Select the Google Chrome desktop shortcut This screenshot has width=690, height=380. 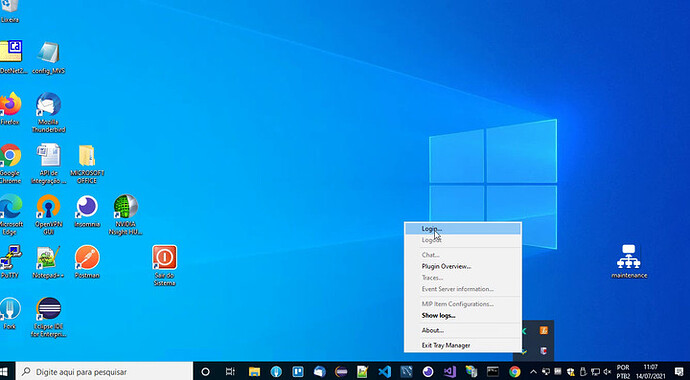click(x=10, y=164)
